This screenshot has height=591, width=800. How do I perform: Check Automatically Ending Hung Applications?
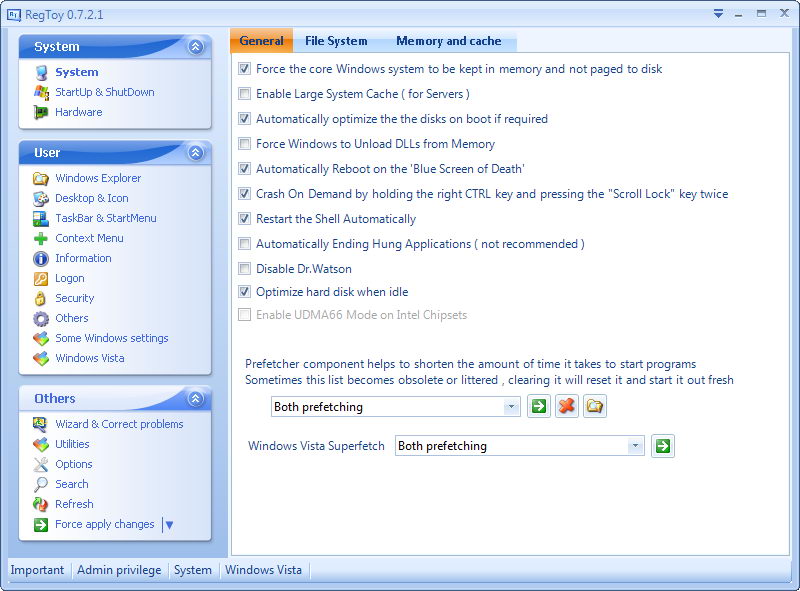pyautogui.click(x=245, y=243)
